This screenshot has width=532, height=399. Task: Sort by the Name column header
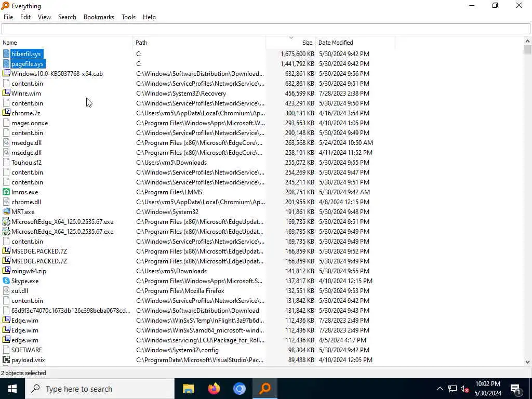(67, 43)
